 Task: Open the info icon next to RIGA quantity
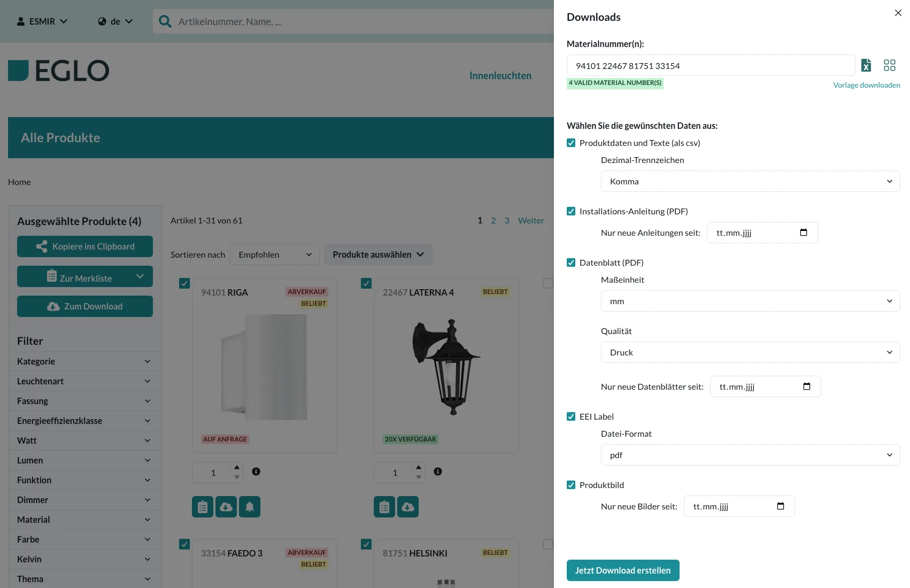point(256,472)
